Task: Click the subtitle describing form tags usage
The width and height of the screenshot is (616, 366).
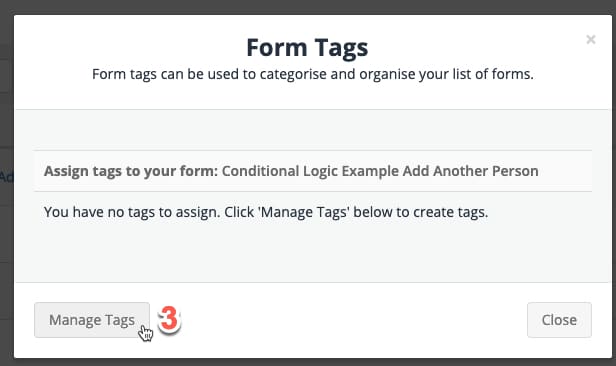Action: coord(313,74)
